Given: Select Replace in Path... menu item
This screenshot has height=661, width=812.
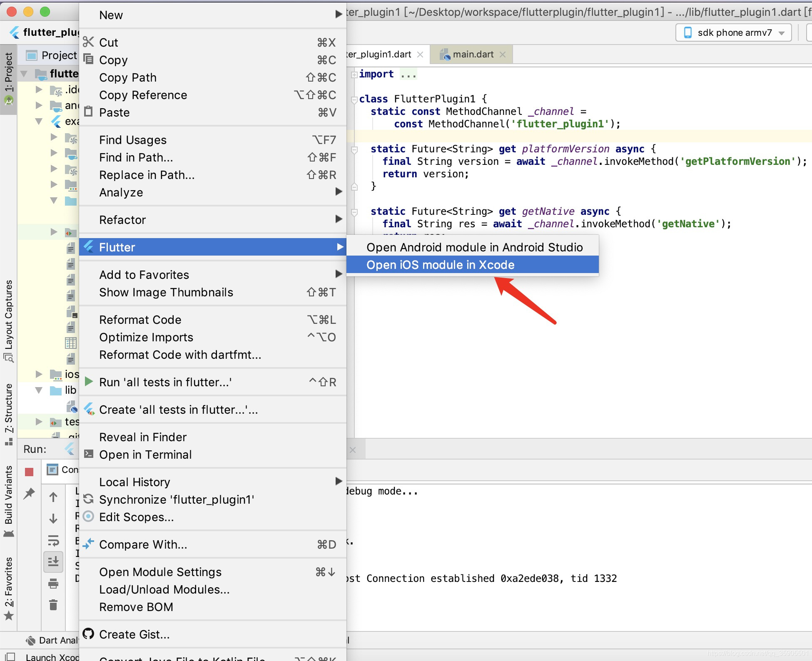Looking at the screenshot, I should point(213,175).
